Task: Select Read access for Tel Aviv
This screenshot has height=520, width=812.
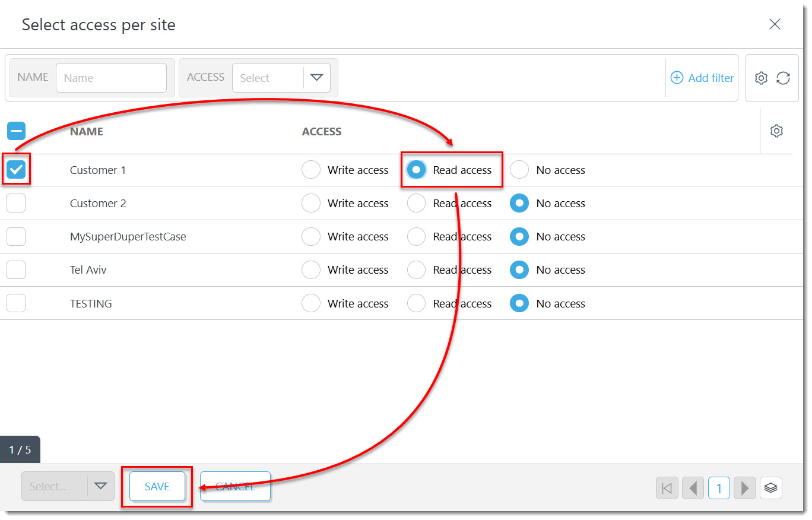Action: 416,269
